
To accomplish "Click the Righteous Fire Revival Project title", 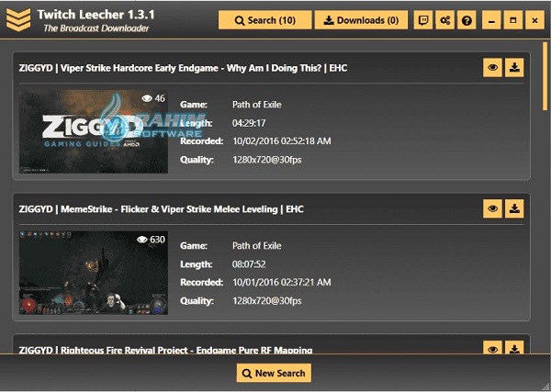I will point(165,350).
